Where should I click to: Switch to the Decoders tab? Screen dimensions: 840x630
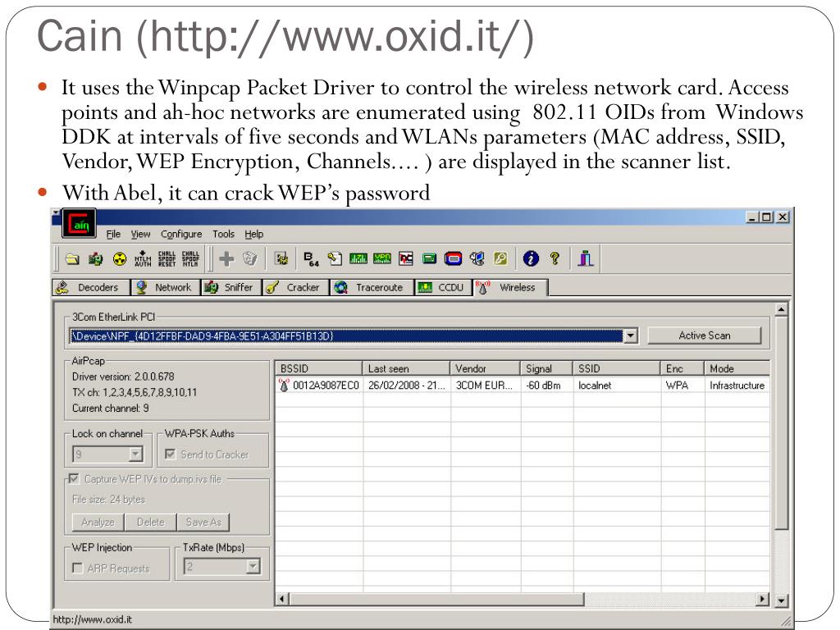[x=91, y=287]
